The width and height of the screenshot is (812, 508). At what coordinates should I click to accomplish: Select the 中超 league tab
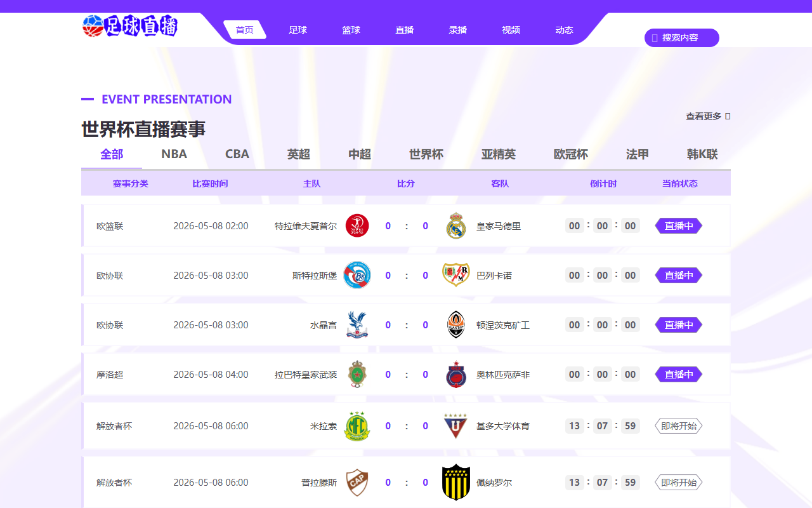click(x=360, y=154)
